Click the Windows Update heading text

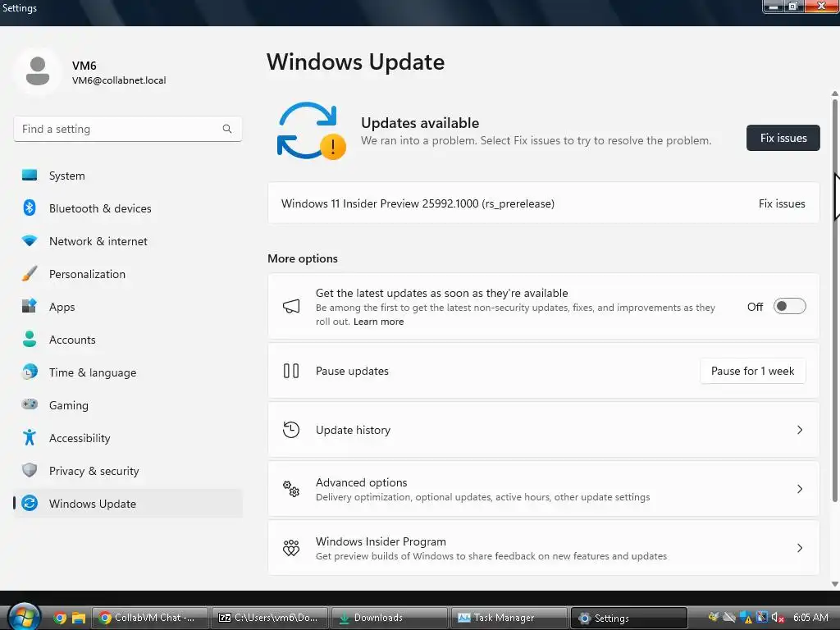(x=356, y=62)
